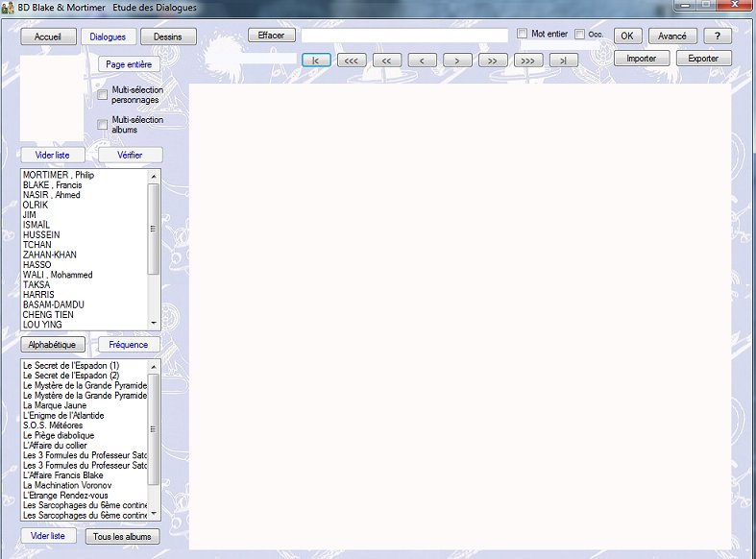
Task: Sort characters by Fréquence
Action: [129, 345]
